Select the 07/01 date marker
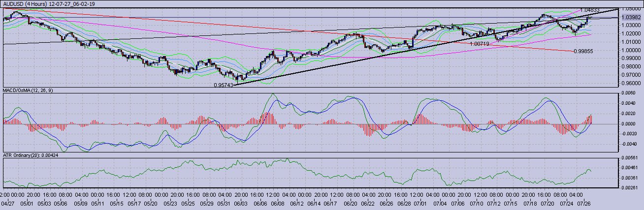This screenshot has width=644, height=210. tap(420, 203)
